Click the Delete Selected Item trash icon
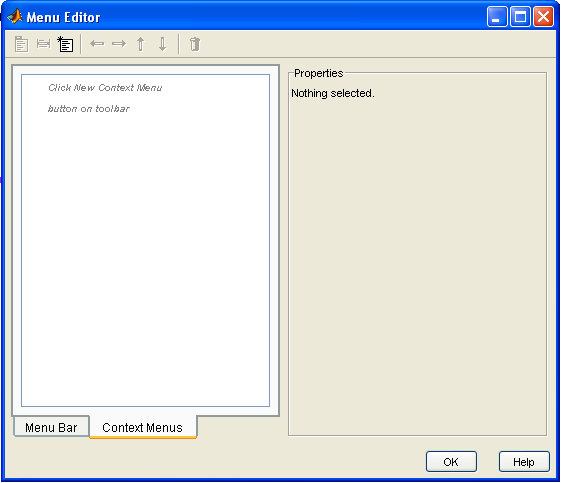 pos(195,44)
